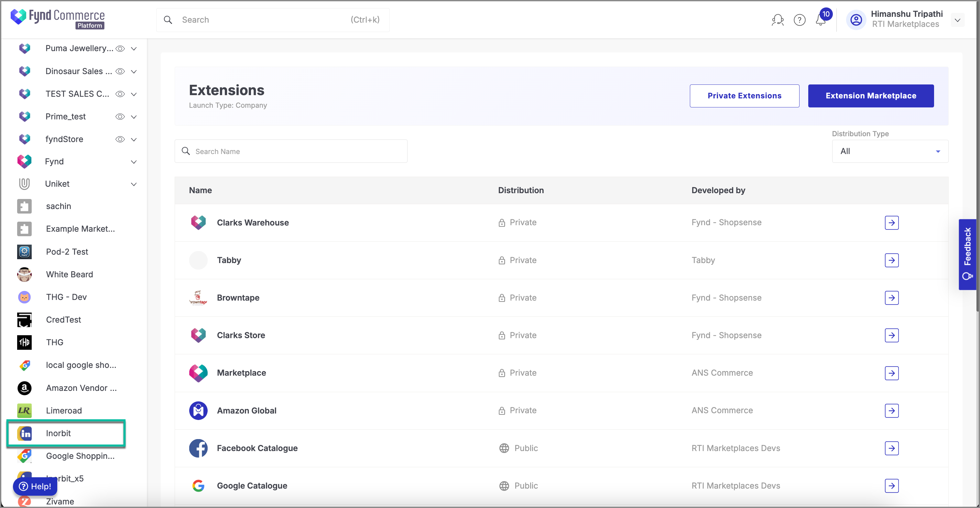Screen dimensions: 980x508
Task: Click the user profile avatar icon
Action: point(856,19)
